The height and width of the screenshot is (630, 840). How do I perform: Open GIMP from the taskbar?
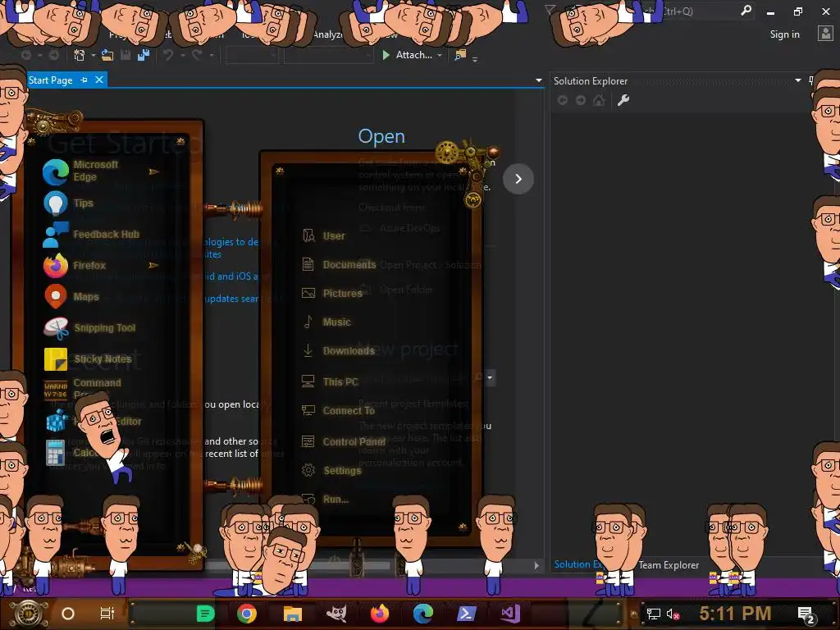click(x=336, y=614)
